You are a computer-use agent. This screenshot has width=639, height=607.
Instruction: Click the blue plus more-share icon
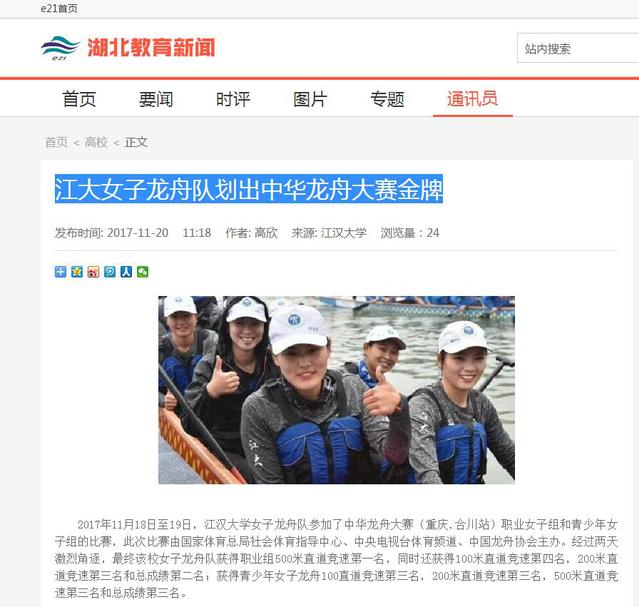click(60, 271)
